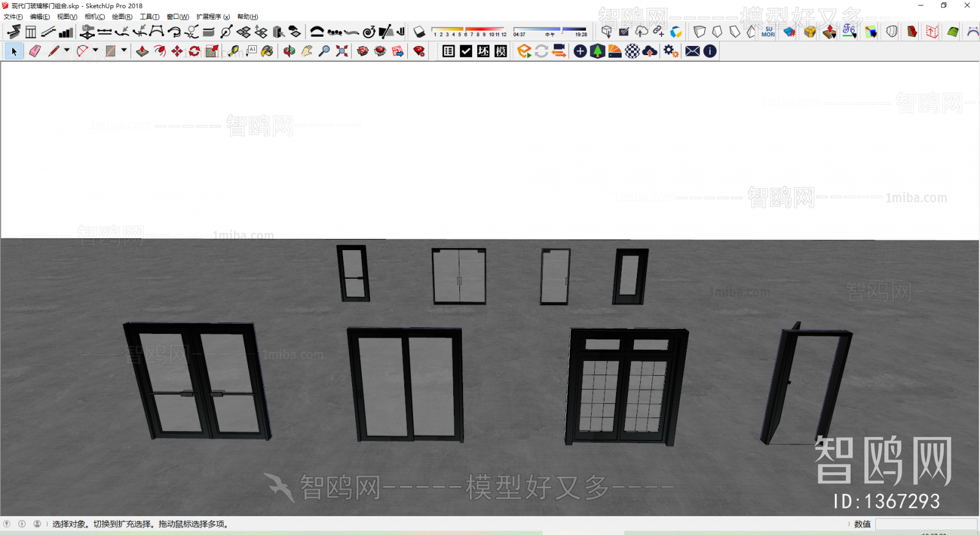Click the 模 plugin toolbar button
The height and width of the screenshot is (535, 980).
pos(501,51)
